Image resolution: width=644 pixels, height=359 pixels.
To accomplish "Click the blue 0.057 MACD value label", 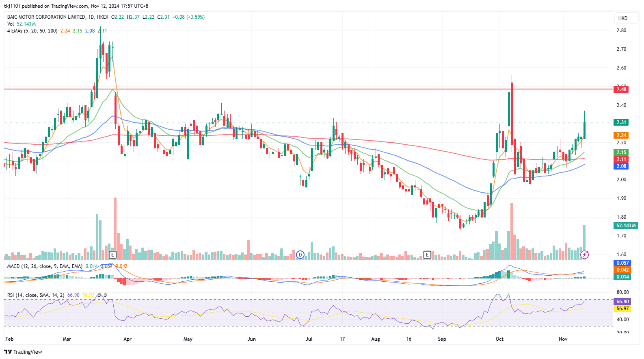I will [x=622, y=263].
